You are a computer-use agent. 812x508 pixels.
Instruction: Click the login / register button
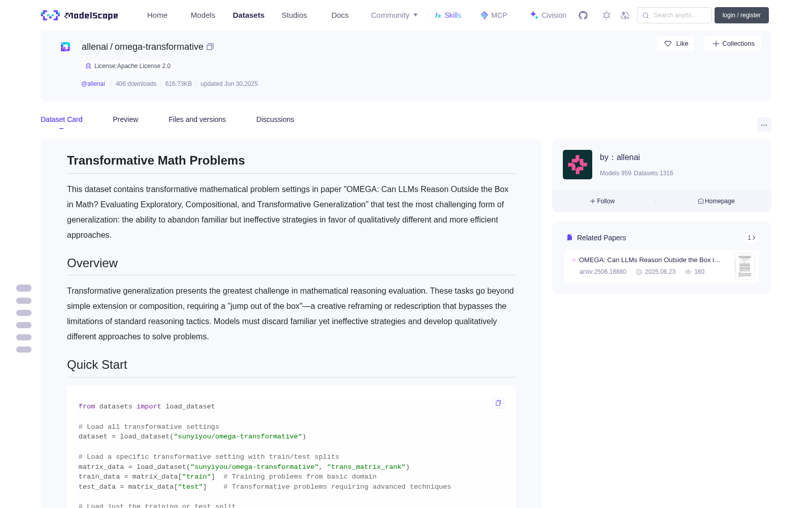coord(741,15)
